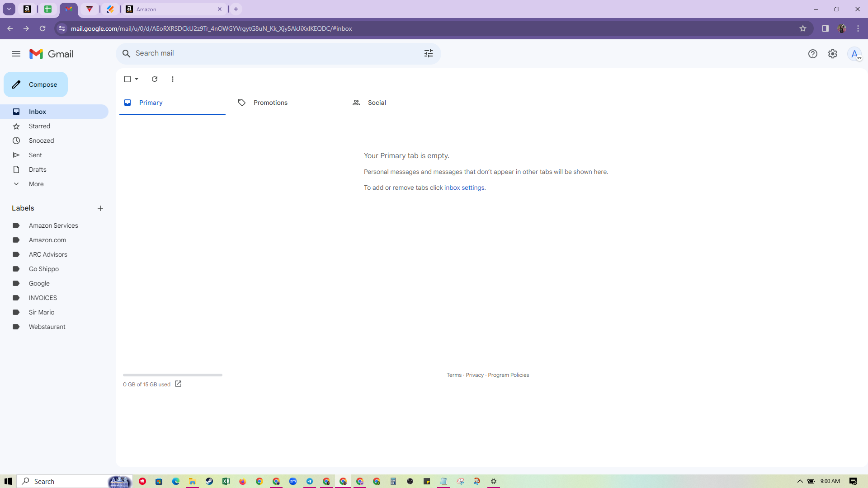868x488 pixels.
Task: Create new label with plus icon
Action: click(100, 208)
